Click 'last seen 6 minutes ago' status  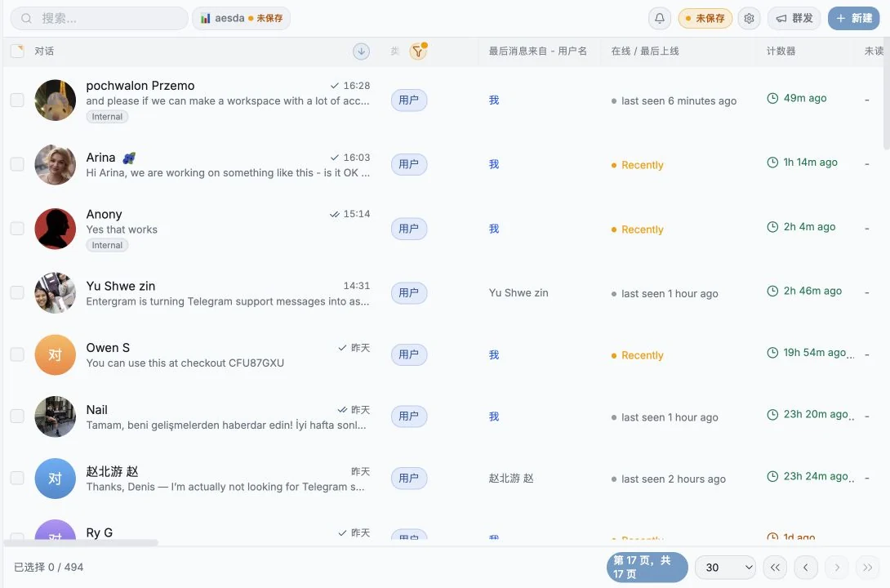click(x=674, y=101)
